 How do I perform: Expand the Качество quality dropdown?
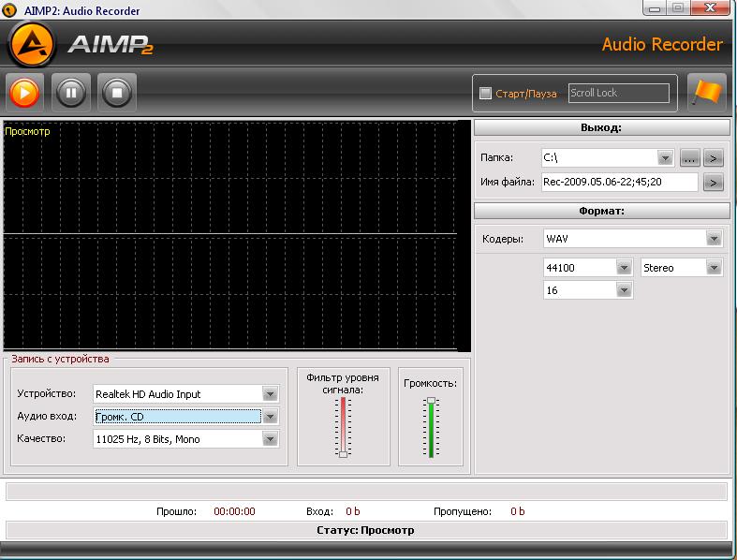coord(271,439)
